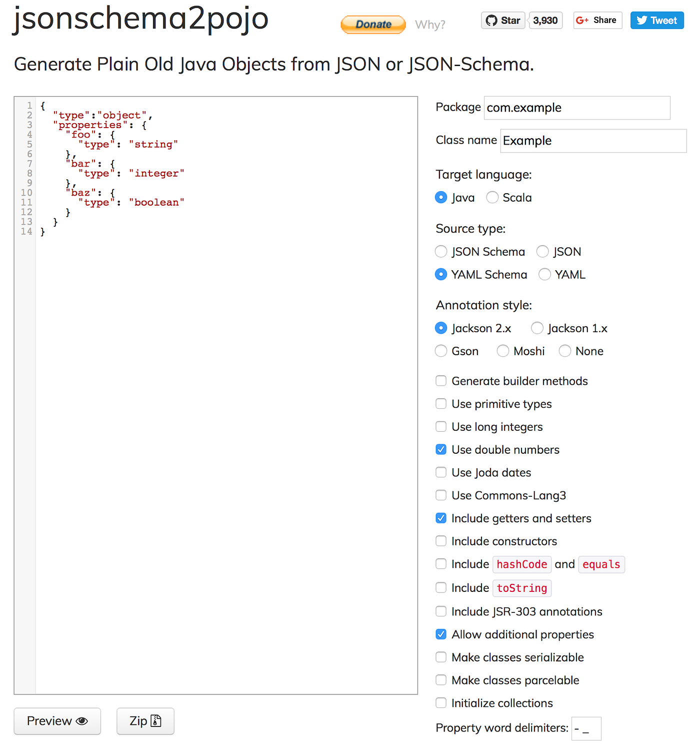The height and width of the screenshot is (749, 700).
Task: Edit the Package field containing com.example
Action: click(576, 108)
